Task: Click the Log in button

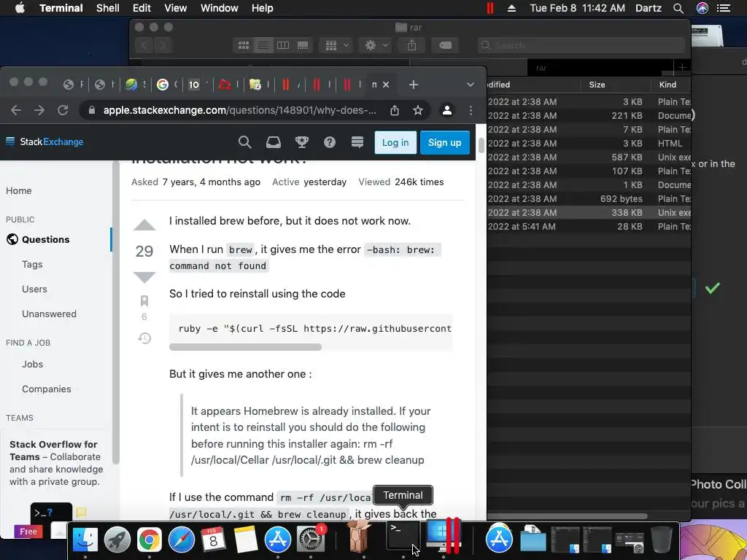Action: pos(395,142)
